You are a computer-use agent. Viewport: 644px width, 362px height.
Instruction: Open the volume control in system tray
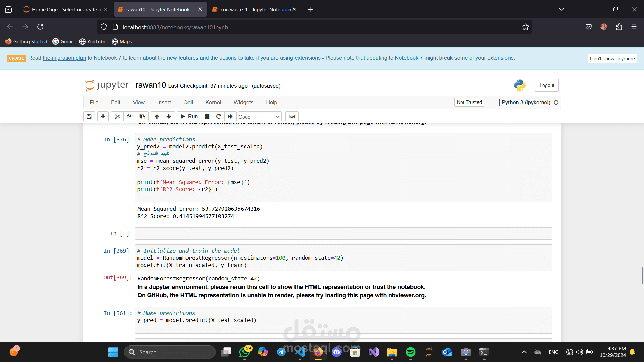579,352
